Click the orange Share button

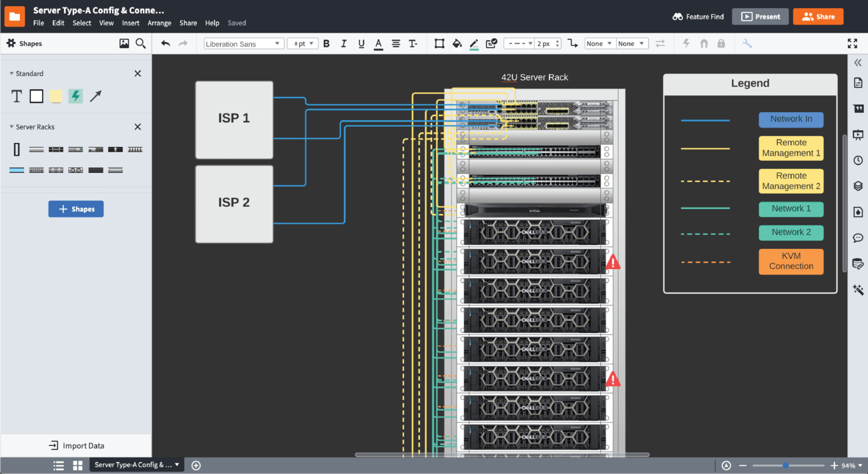[x=818, y=17]
